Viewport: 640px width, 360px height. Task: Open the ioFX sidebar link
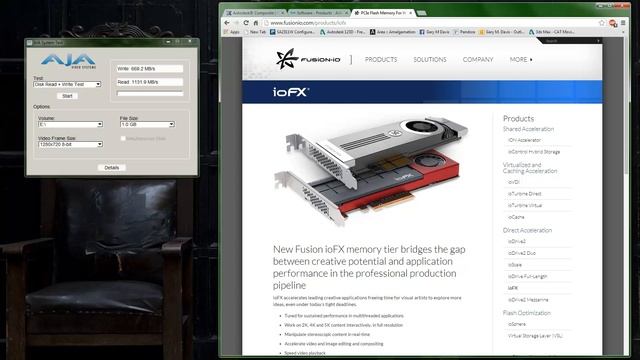pos(513,288)
